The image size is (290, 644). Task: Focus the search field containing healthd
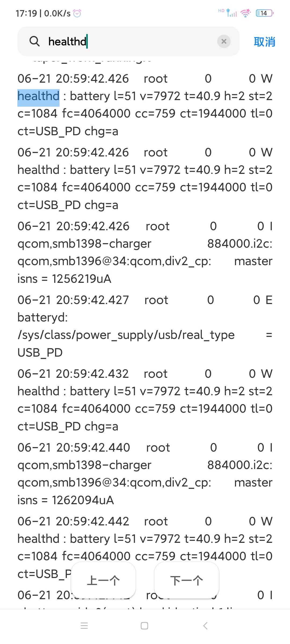pyautogui.click(x=128, y=41)
